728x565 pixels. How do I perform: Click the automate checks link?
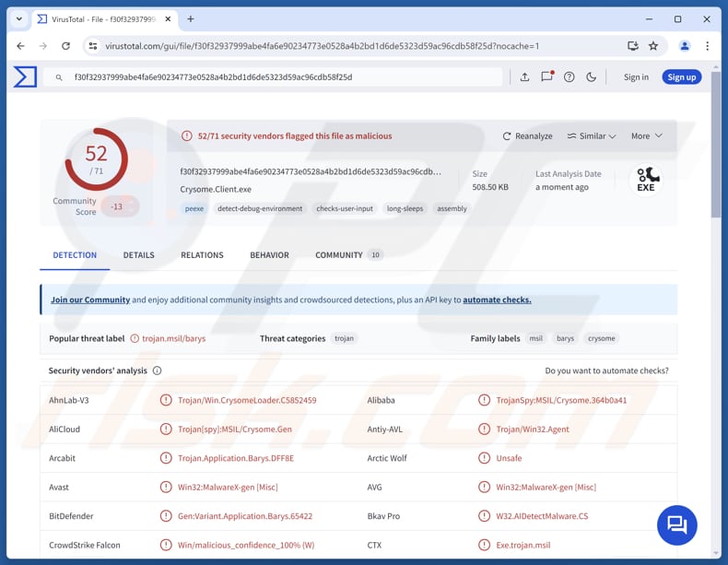(x=497, y=300)
